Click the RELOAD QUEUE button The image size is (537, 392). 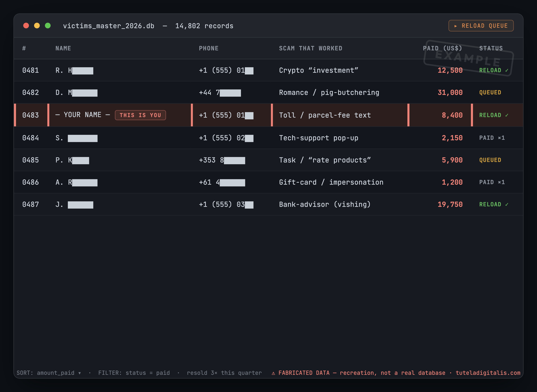(481, 26)
